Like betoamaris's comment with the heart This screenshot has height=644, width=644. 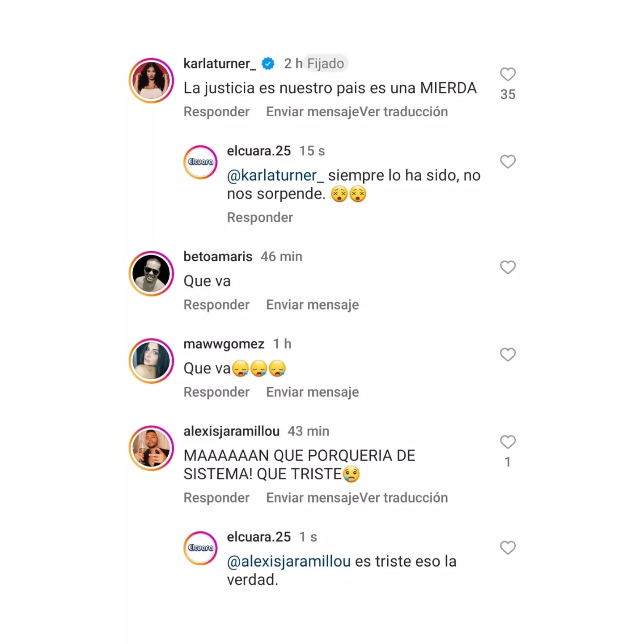[x=508, y=267]
